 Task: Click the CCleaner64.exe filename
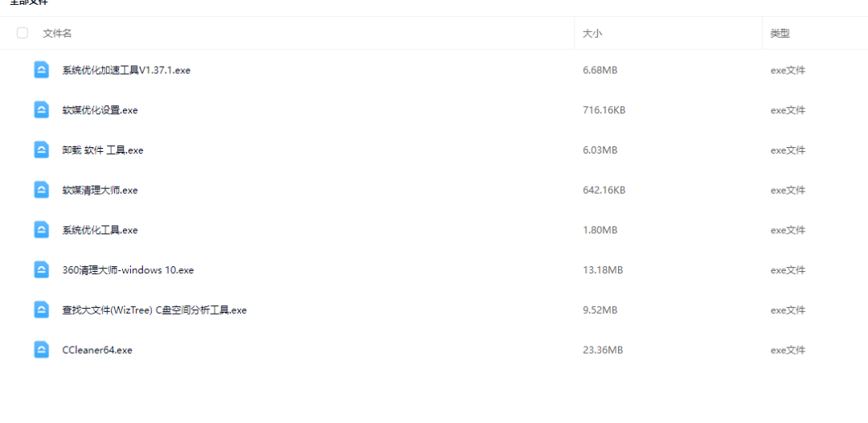[97, 351]
